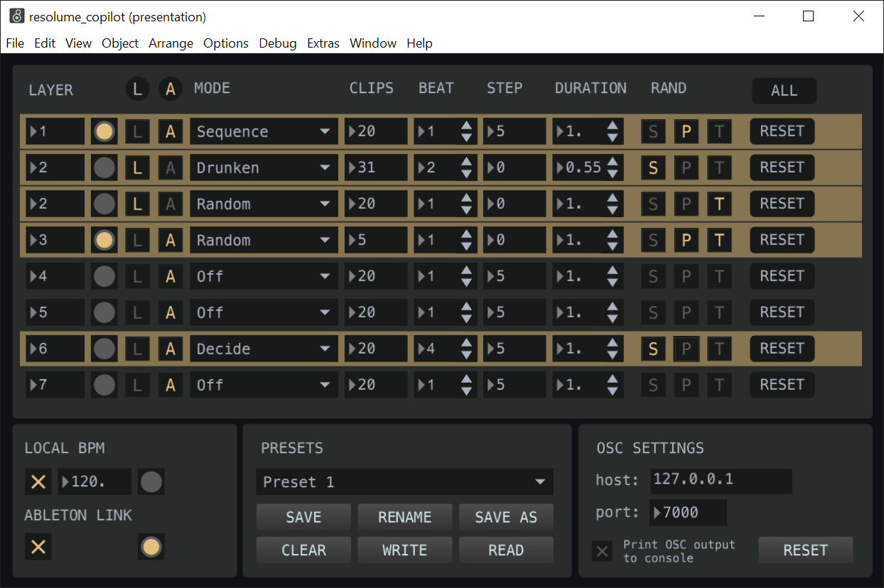Open the Preset 1 dropdown
Image resolution: width=884 pixels, height=588 pixels.
[404, 482]
